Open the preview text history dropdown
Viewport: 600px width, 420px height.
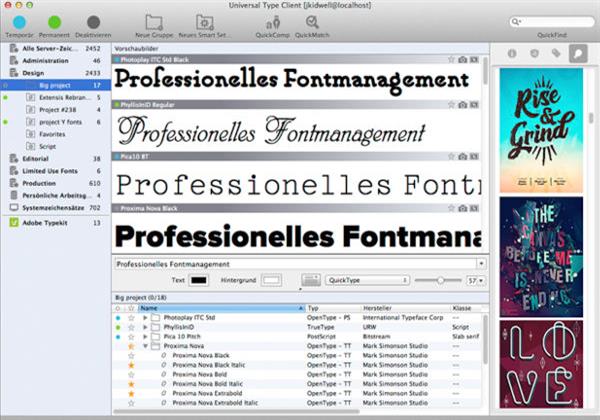point(481,264)
